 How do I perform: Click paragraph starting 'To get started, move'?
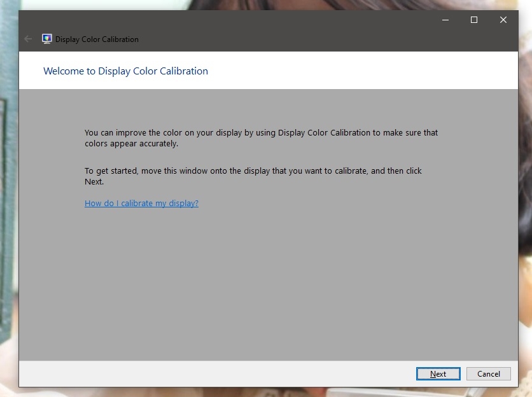pyautogui.click(x=253, y=176)
